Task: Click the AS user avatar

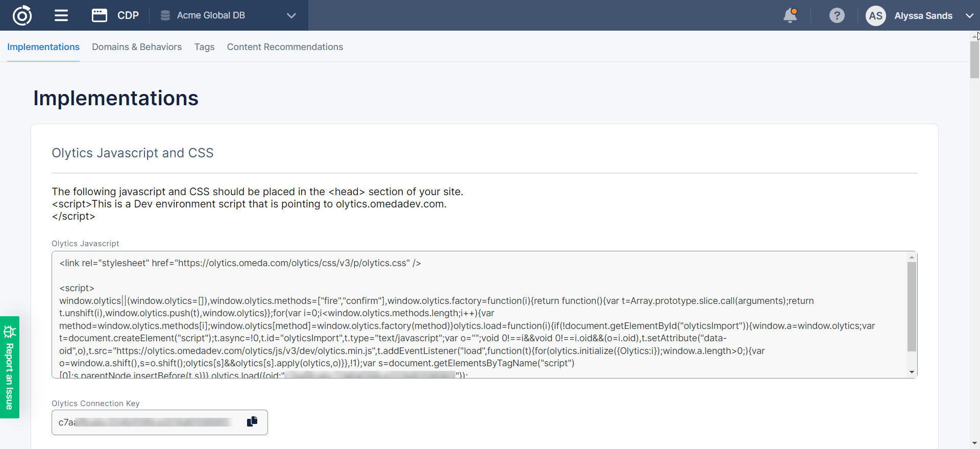Action: [x=875, y=16]
